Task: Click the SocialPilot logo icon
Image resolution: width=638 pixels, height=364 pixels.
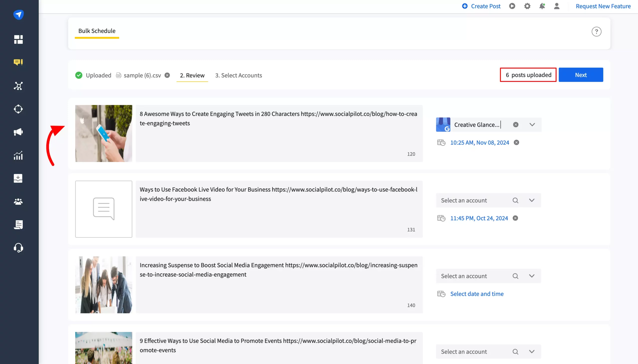Action: click(18, 14)
